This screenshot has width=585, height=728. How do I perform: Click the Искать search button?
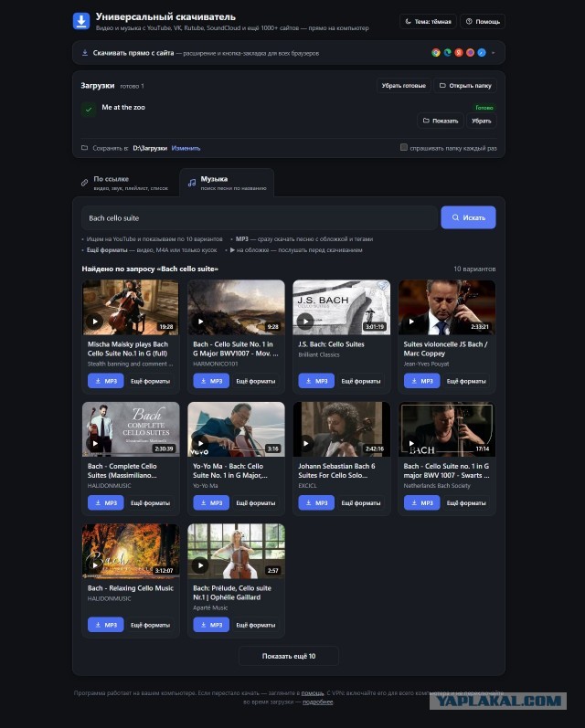point(468,217)
